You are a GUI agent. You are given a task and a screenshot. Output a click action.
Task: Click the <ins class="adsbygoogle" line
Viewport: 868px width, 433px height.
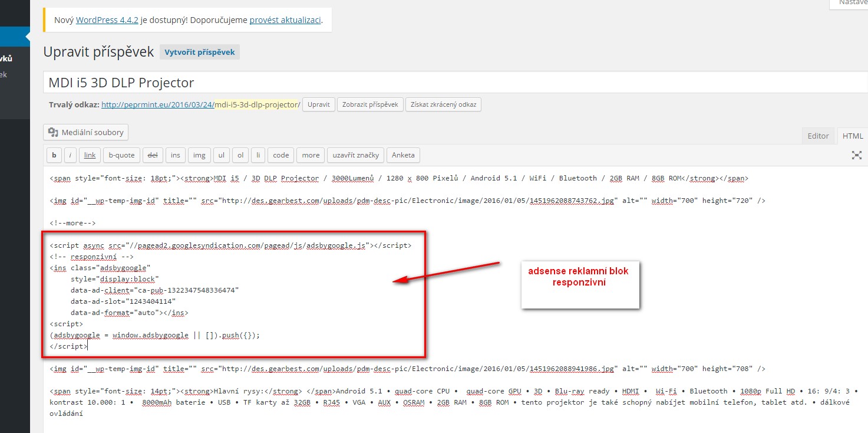100,267
